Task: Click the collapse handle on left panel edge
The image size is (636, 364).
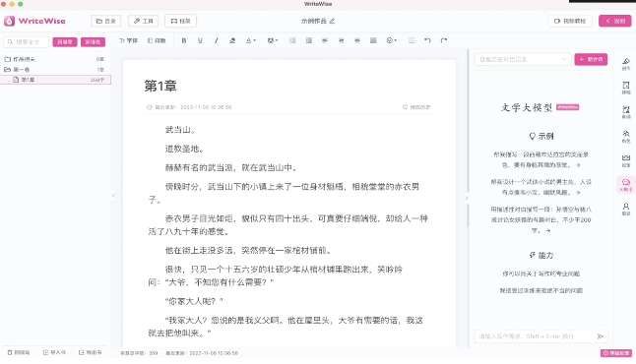Action: 113,196
